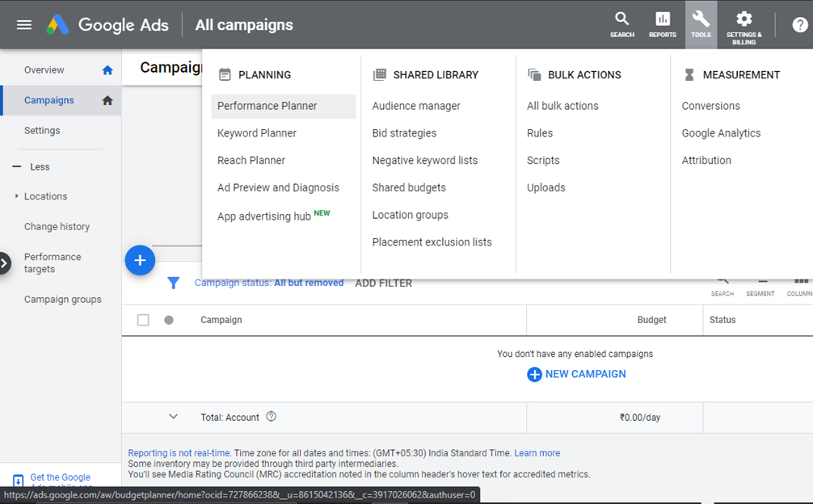Expand the collapsed left panel arrow
Screen dimensions: 813x504
pyautogui.click(x=5, y=262)
